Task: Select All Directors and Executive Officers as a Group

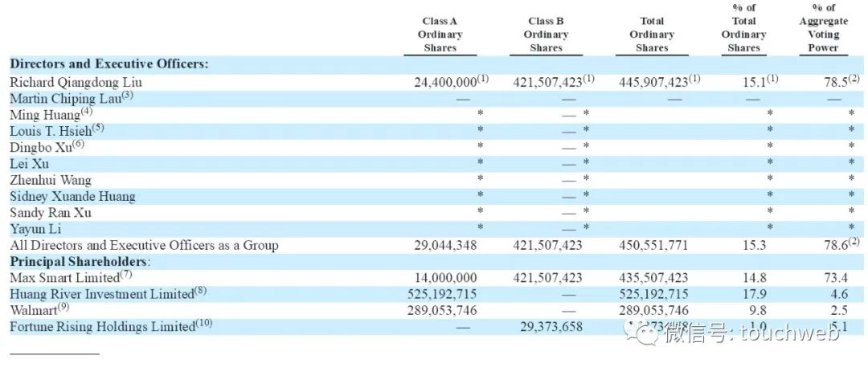Action: (x=144, y=245)
